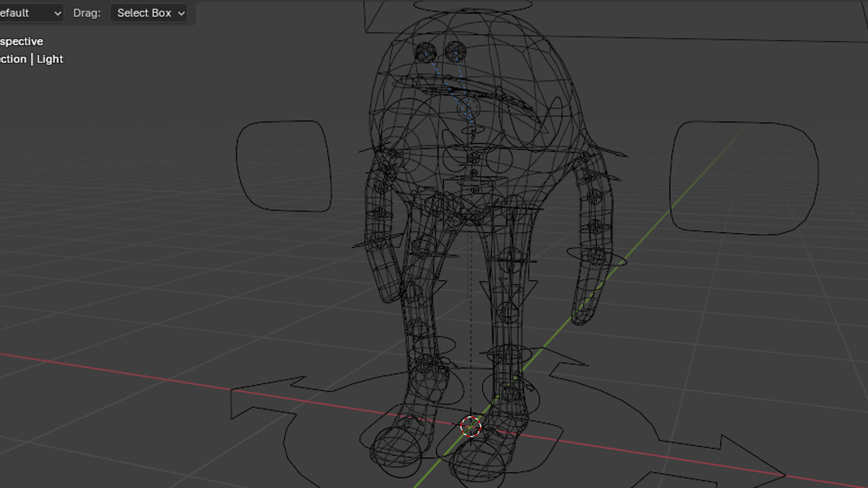Click the lowest of the spine circle controls

[x=475, y=190]
